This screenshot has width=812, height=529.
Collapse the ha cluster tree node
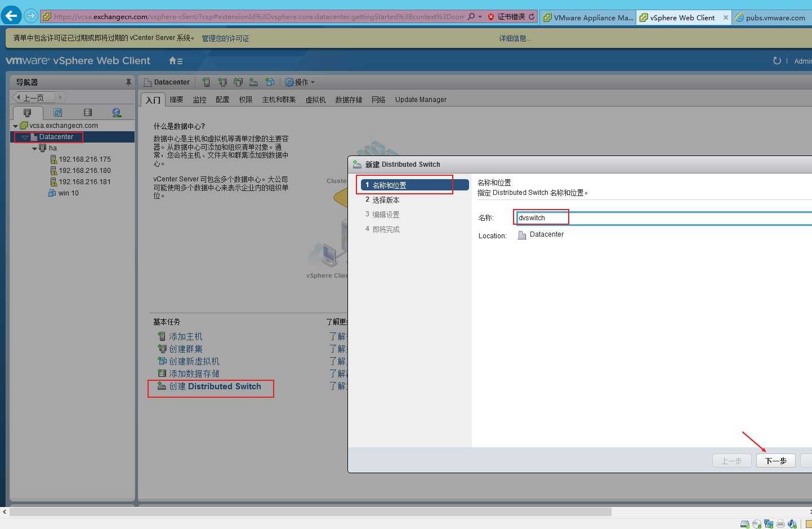click(34, 149)
